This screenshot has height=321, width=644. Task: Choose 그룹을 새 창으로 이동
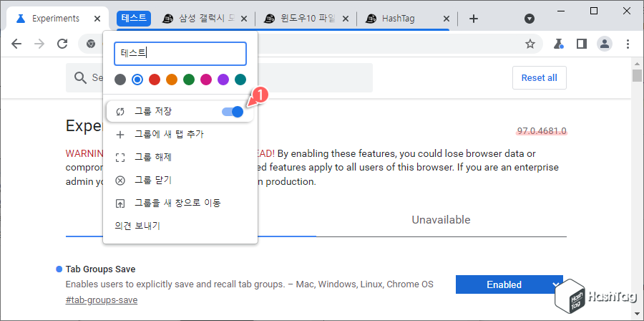click(x=180, y=203)
